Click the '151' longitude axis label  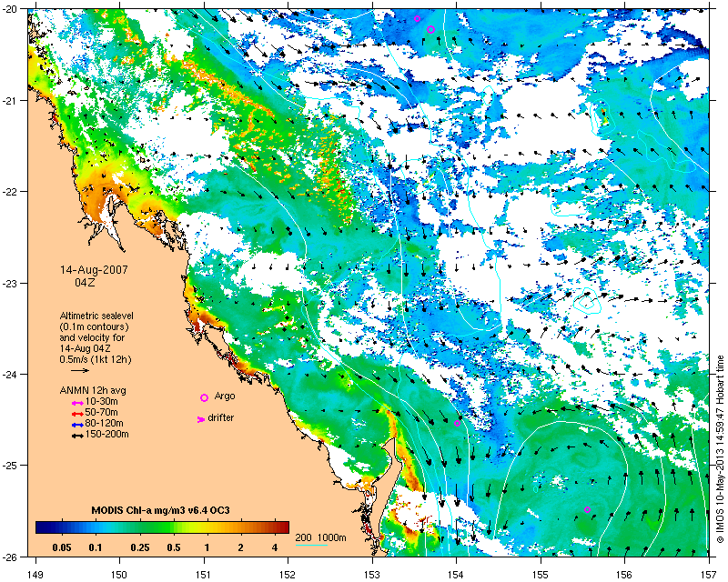(204, 574)
